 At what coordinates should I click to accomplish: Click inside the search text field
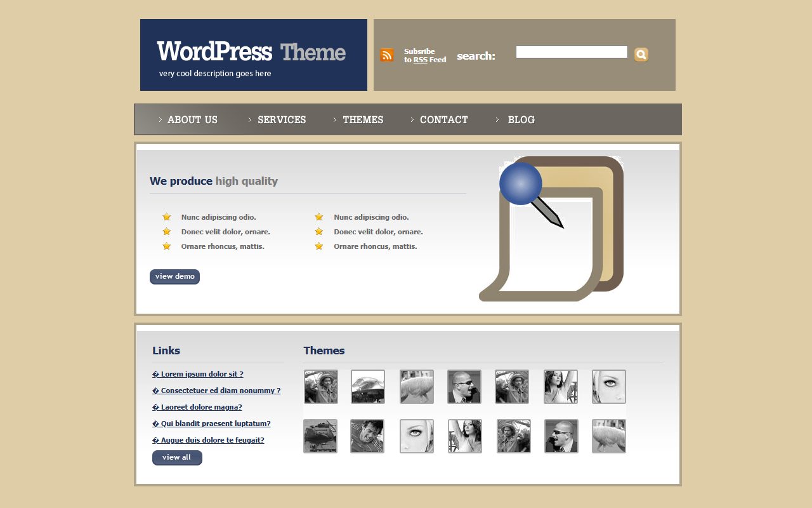point(572,52)
